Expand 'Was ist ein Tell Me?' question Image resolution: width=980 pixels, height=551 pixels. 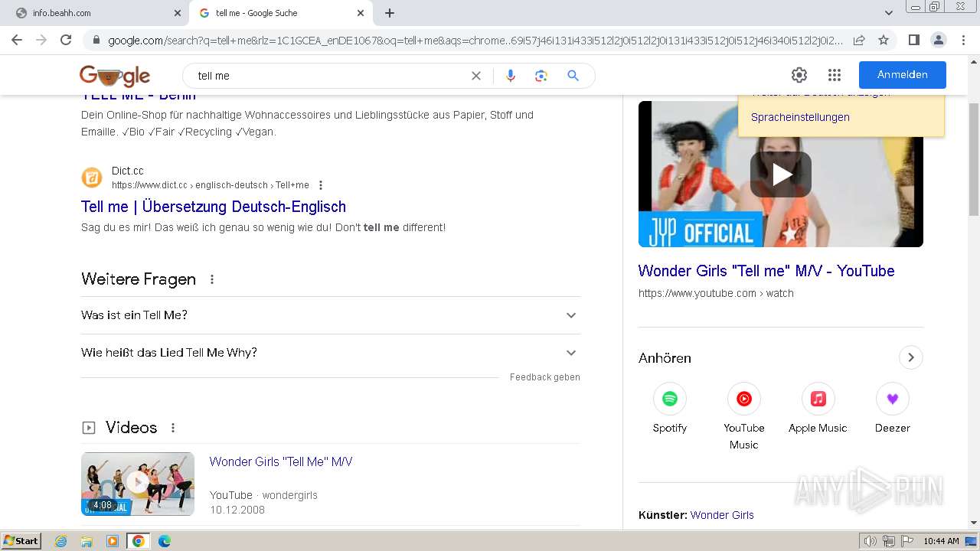pyautogui.click(x=331, y=315)
